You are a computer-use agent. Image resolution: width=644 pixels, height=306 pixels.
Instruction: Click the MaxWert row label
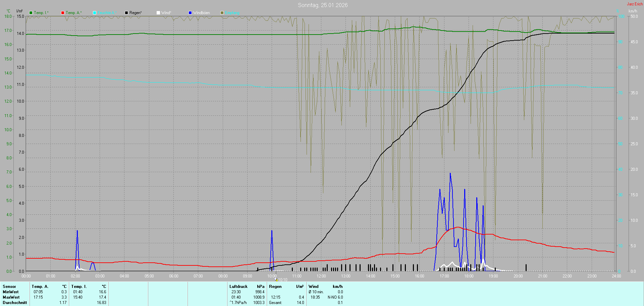click(11, 297)
